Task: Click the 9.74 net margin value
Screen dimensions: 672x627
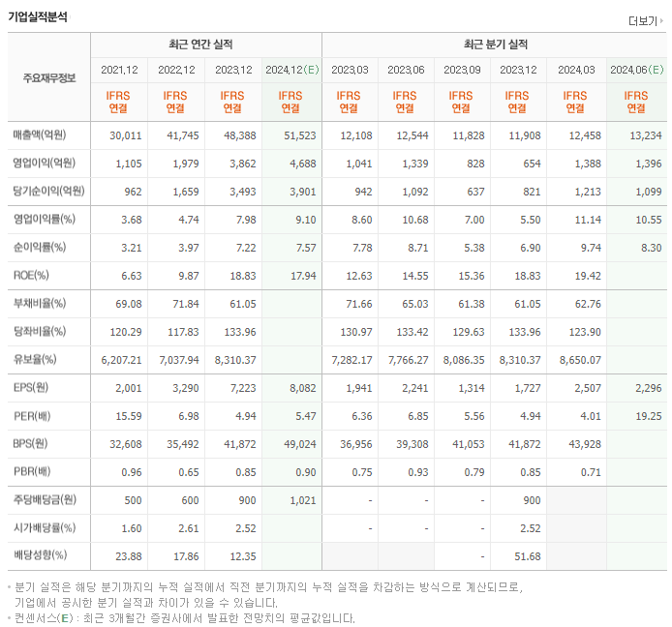Action: coord(591,248)
